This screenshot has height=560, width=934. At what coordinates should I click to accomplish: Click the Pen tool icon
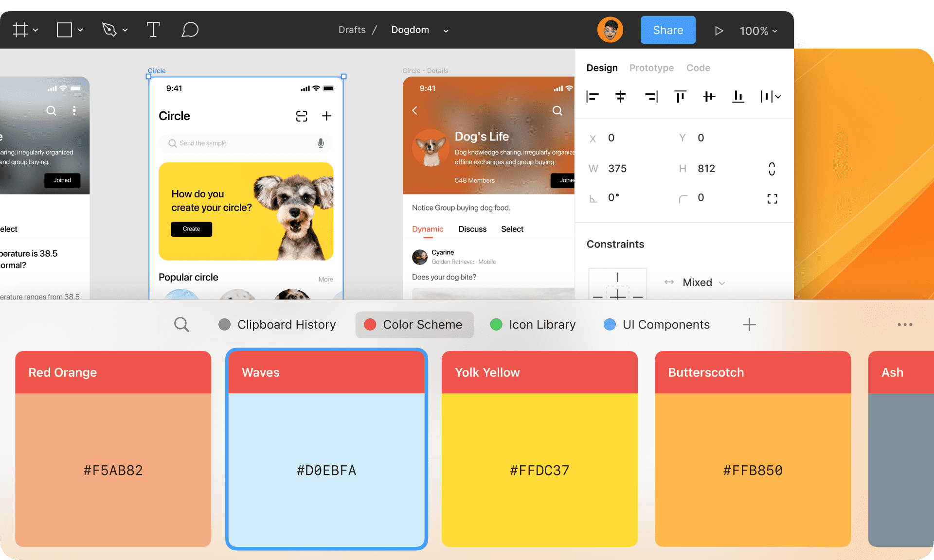pos(109,30)
